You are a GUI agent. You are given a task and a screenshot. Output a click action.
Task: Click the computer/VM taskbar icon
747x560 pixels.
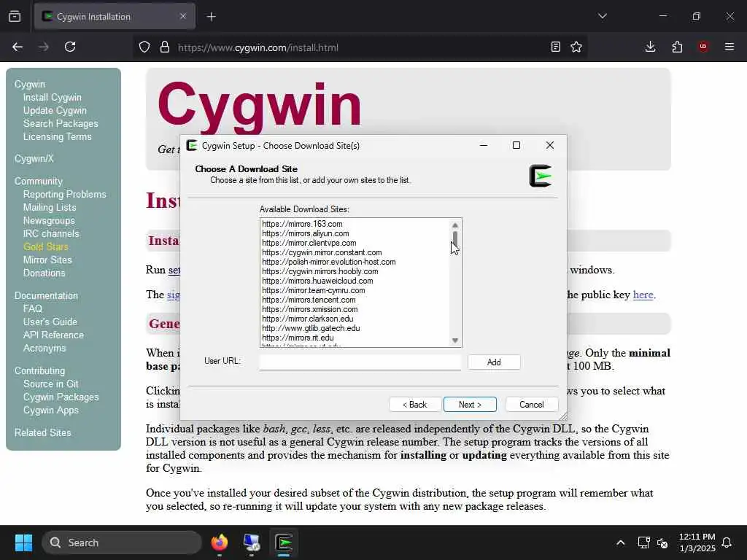(252, 542)
